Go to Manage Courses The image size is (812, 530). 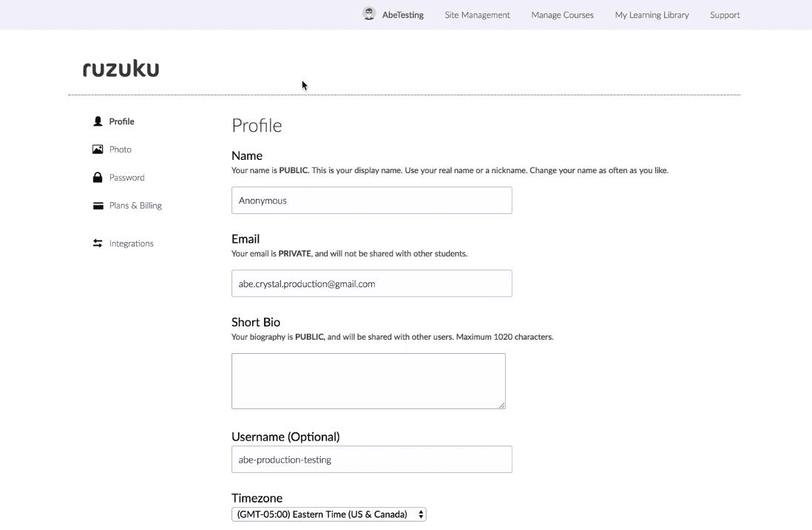coord(562,15)
